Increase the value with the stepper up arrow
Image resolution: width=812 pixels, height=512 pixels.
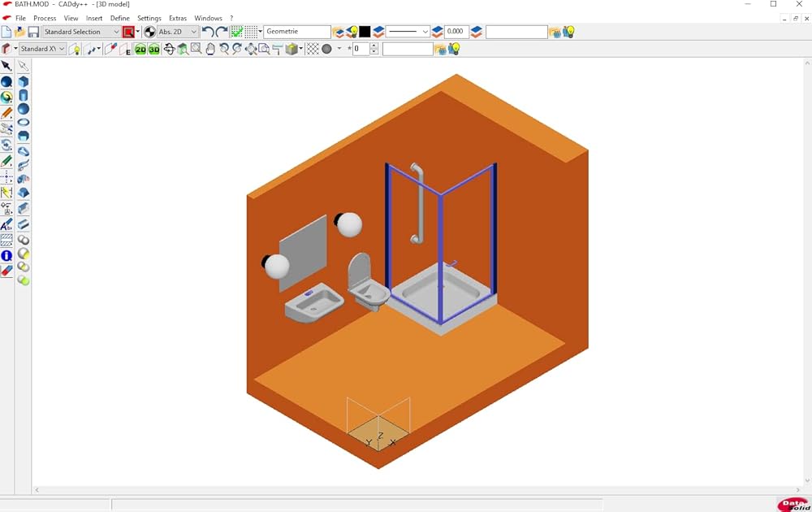coord(374,46)
